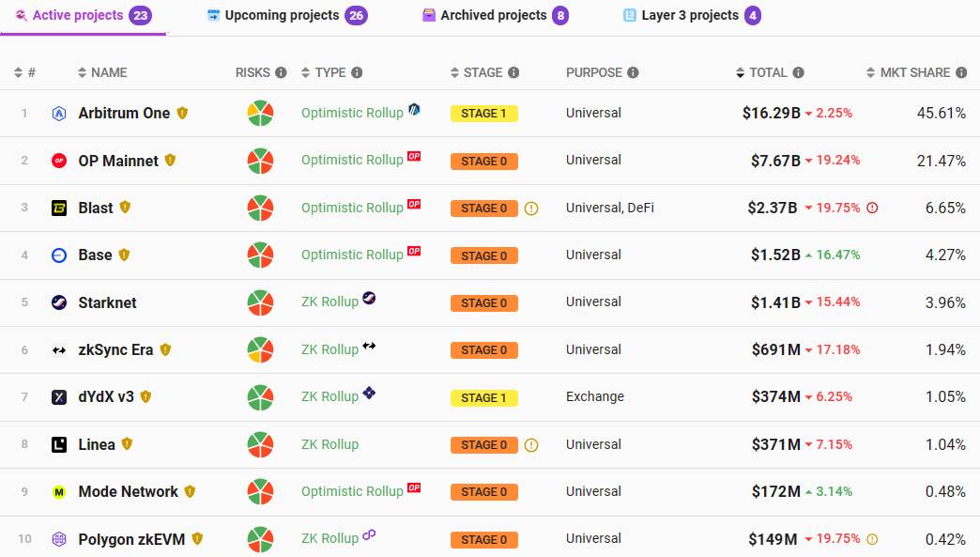Click the OP stack badge on Base row

(414, 251)
